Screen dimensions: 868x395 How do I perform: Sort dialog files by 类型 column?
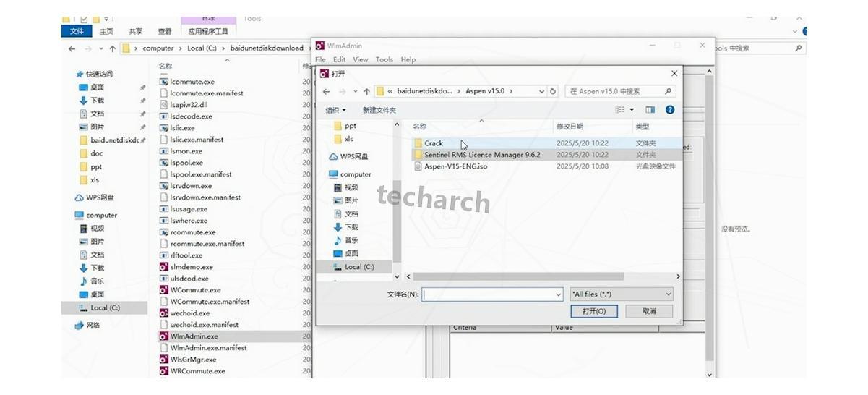point(642,127)
